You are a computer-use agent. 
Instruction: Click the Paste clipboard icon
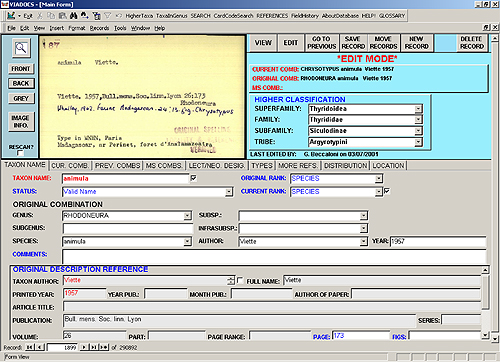[62, 16]
